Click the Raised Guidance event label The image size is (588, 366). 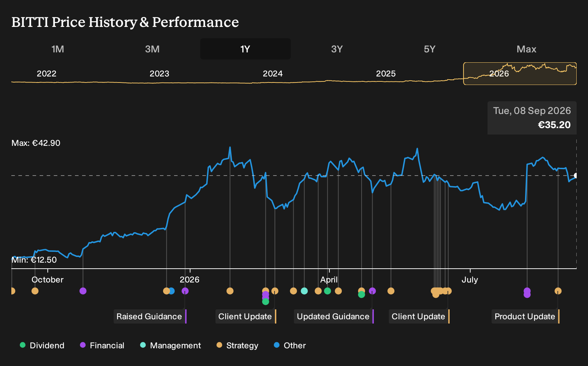(150, 316)
